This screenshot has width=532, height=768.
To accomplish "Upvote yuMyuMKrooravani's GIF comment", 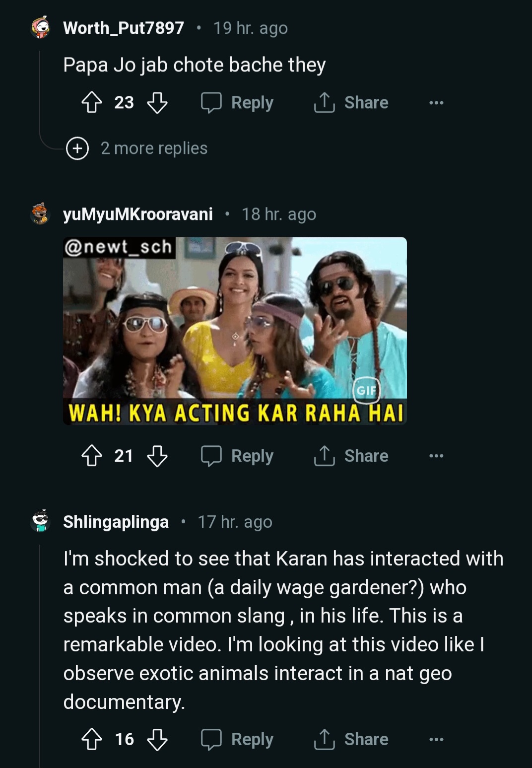I will point(92,456).
